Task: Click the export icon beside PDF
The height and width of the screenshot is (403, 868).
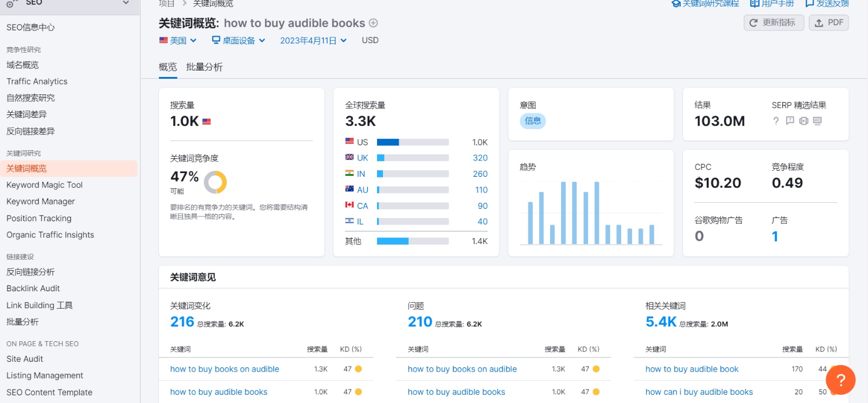Action: (x=819, y=23)
